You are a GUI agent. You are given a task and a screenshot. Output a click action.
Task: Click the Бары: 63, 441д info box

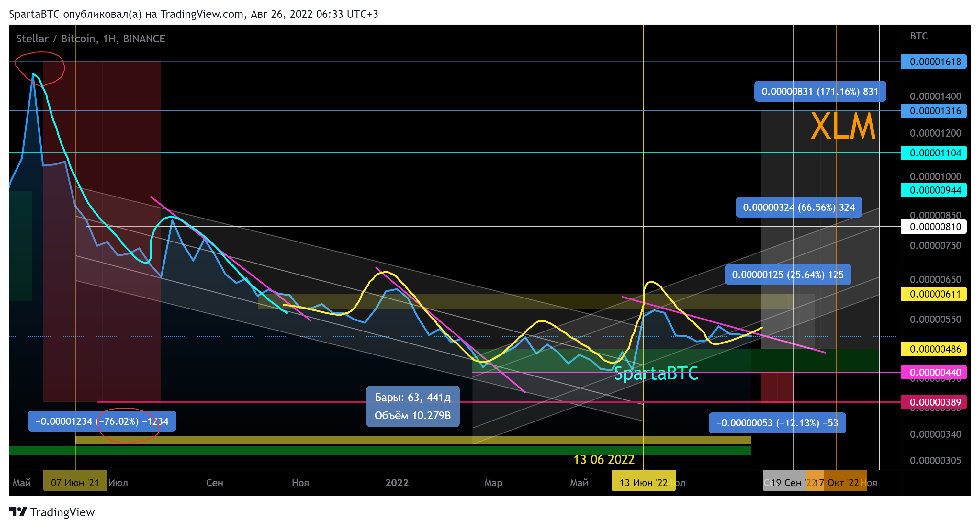[x=413, y=407]
